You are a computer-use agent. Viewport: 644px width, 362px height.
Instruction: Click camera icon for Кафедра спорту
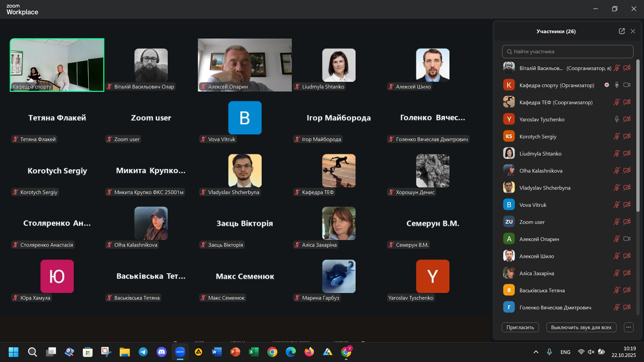pos(627,85)
